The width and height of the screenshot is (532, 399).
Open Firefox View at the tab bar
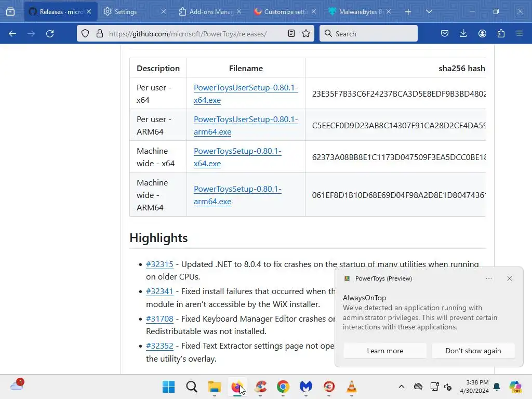[x=10, y=11]
